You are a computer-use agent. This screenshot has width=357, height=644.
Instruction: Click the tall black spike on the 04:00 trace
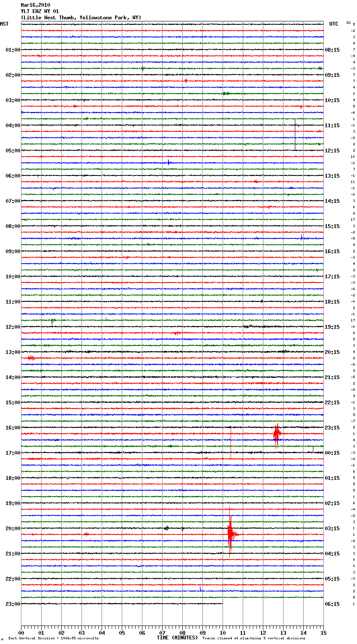(x=295, y=134)
